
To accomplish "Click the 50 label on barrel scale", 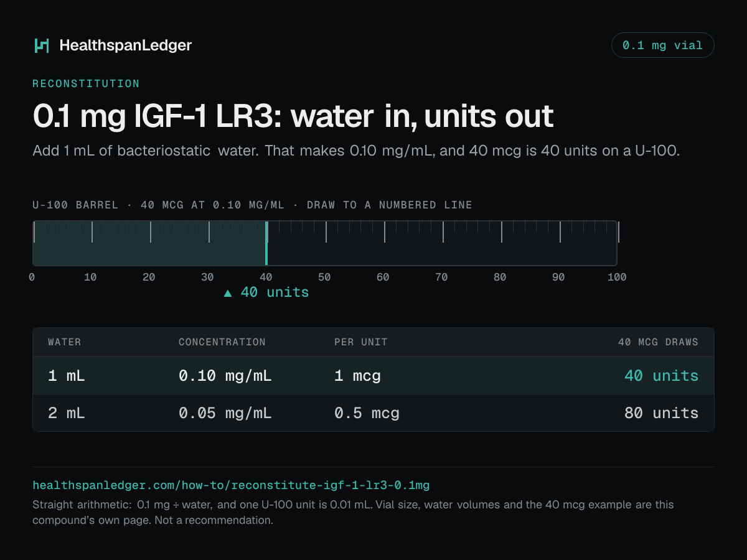I will coord(324,278).
